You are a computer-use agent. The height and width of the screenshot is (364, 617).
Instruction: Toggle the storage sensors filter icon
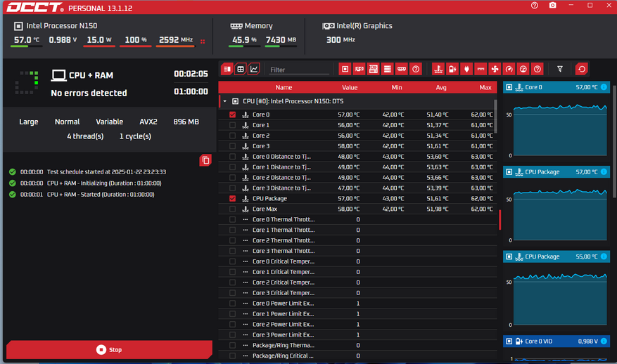[388, 69]
